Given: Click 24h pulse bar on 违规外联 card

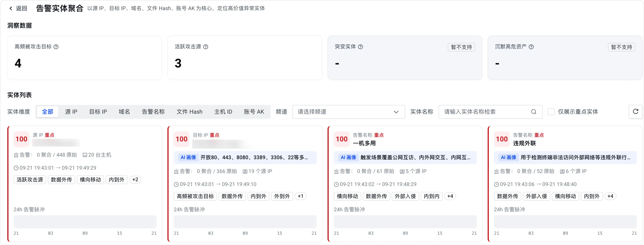Looking at the screenshot, I should [x=565, y=222].
